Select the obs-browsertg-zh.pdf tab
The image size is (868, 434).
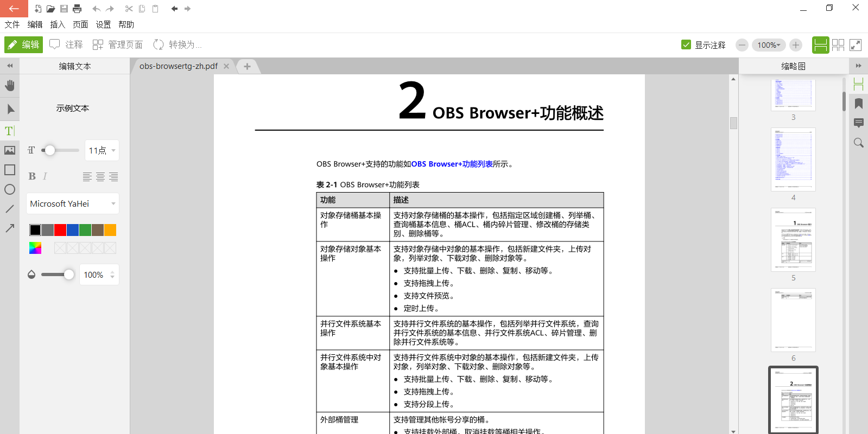(179, 66)
